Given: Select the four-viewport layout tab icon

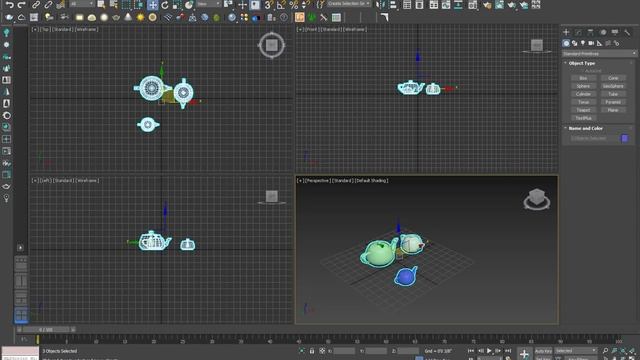Looking at the screenshot, I should (21, 315).
